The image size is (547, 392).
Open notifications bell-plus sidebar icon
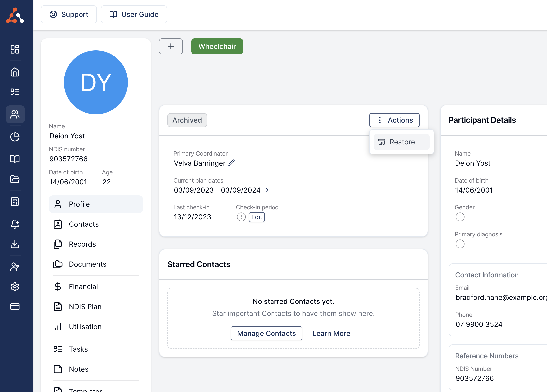[15, 224]
